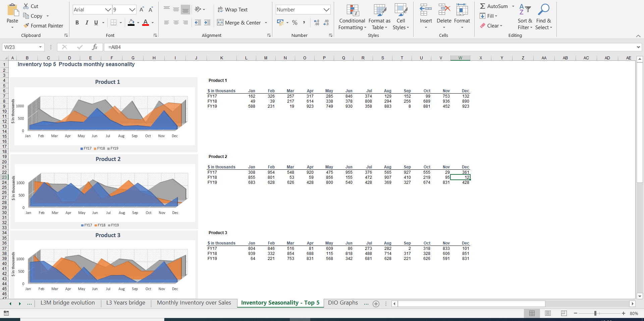
Task: Open Monthly Inventory over Sales sheet
Action: (194, 303)
